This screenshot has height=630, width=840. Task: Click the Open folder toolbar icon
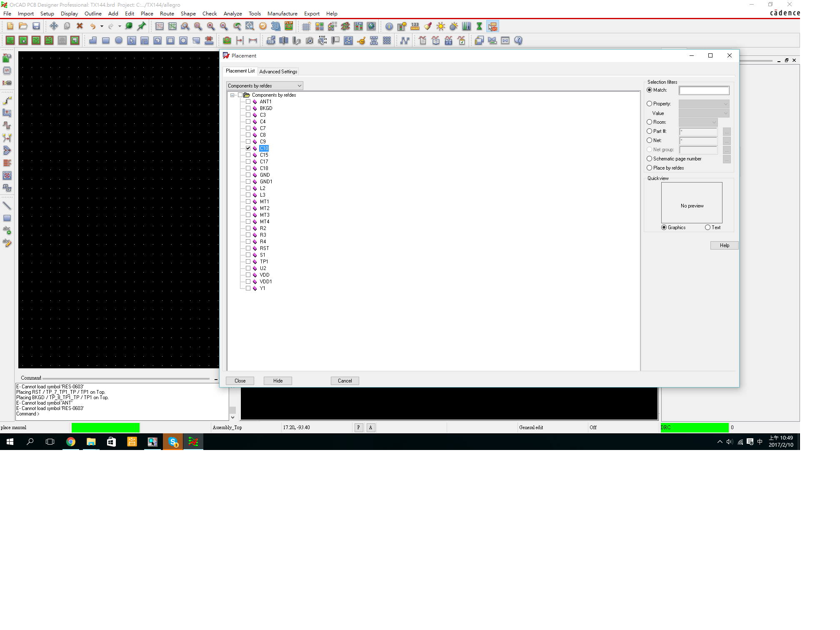pyautogui.click(x=23, y=26)
